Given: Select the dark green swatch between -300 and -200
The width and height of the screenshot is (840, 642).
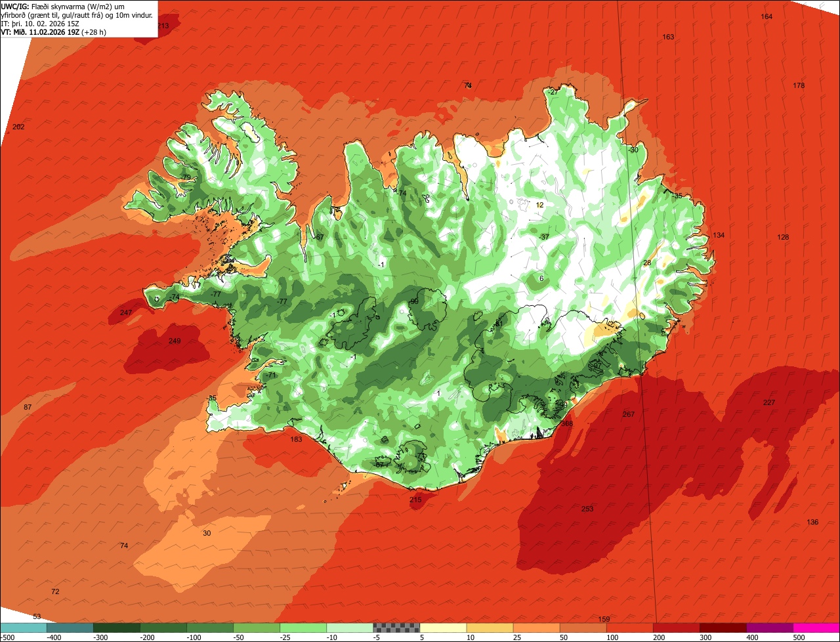Looking at the screenshot, I should point(117,628).
